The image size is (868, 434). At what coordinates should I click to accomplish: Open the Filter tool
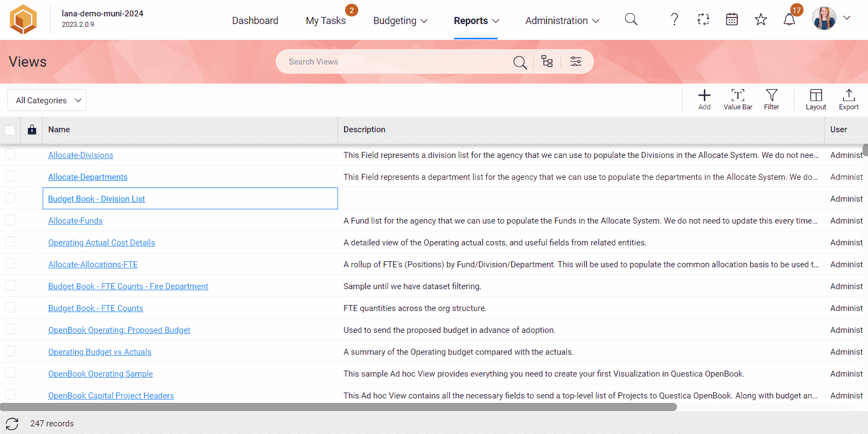coord(771,99)
